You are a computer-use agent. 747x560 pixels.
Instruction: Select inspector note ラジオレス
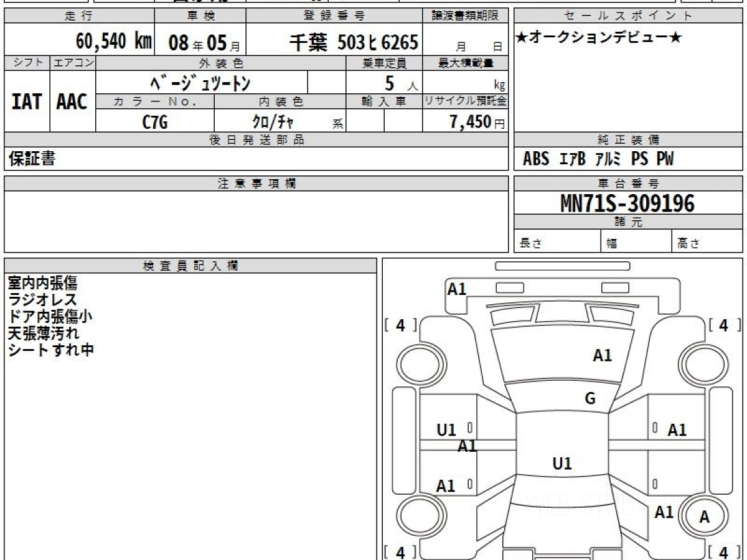[x=43, y=299]
